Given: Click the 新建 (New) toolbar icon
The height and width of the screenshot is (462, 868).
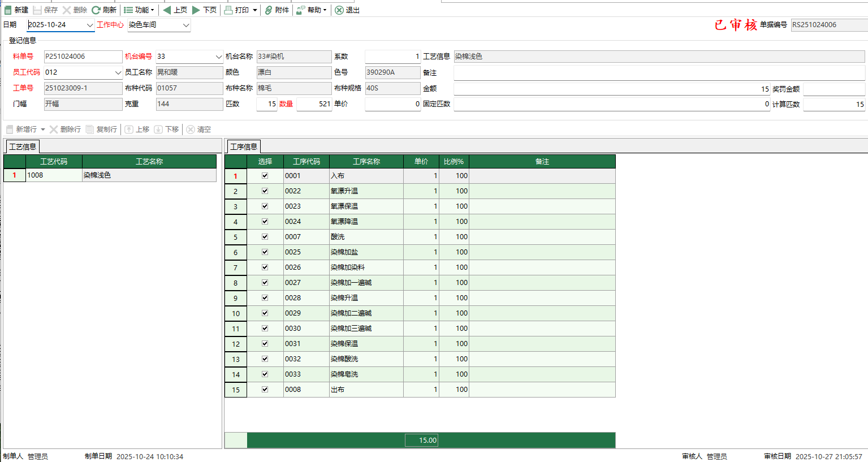Looking at the screenshot, I should [18, 10].
